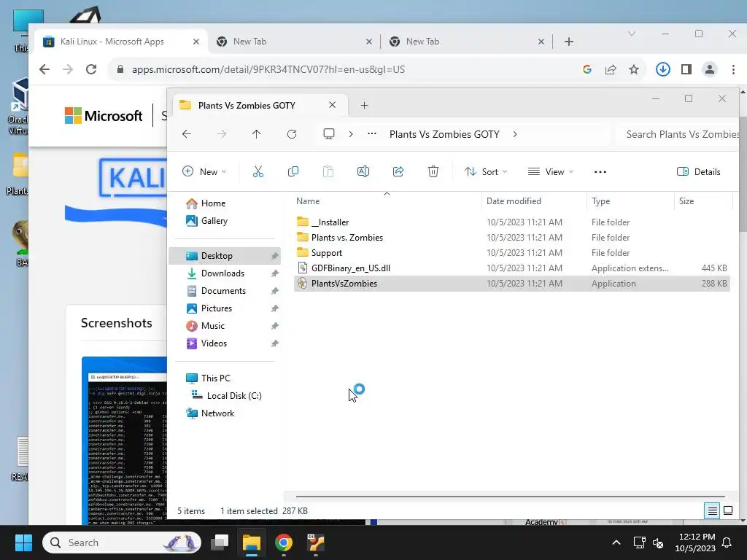Bookmark this page with star icon
Image resolution: width=747 pixels, height=560 pixels.
tap(634, 69)
